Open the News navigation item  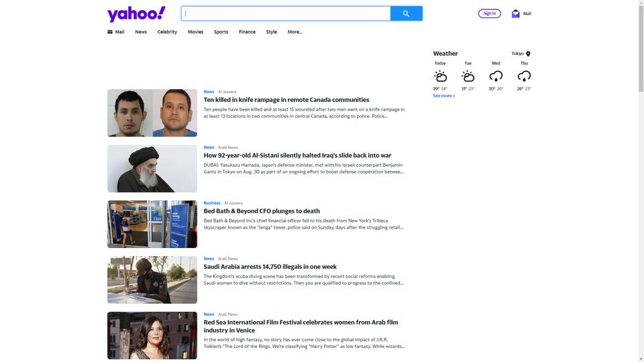[141, 32]
